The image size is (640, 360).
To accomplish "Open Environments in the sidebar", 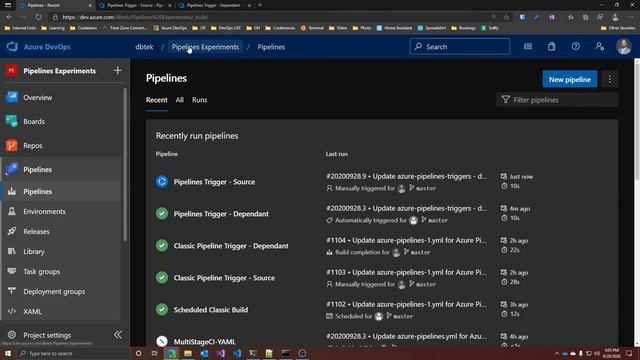I will 44,211.
